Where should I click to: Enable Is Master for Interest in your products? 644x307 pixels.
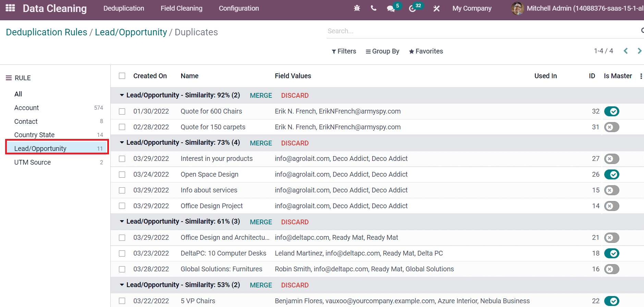(611, 159)
